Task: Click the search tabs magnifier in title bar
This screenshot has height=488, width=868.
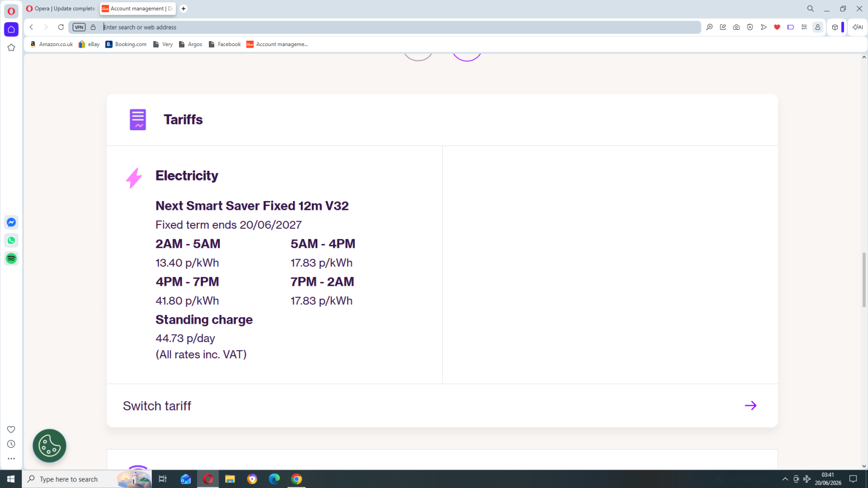Action: 810,9
